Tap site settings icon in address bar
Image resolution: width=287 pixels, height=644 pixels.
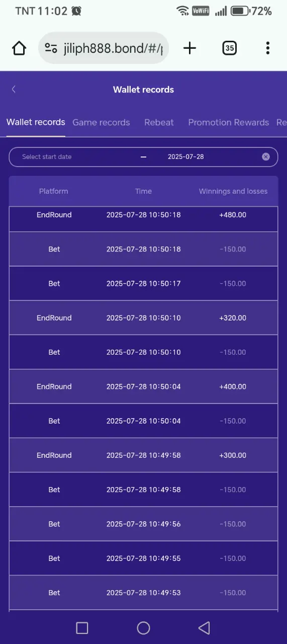(x=51, y=48)
